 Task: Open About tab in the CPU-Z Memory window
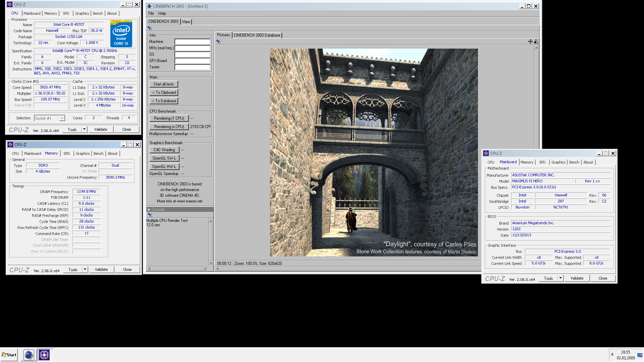pos(113,154)
